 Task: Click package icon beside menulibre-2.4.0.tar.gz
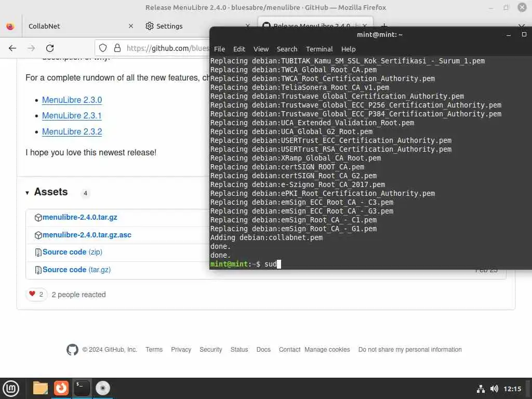[38, 218]
